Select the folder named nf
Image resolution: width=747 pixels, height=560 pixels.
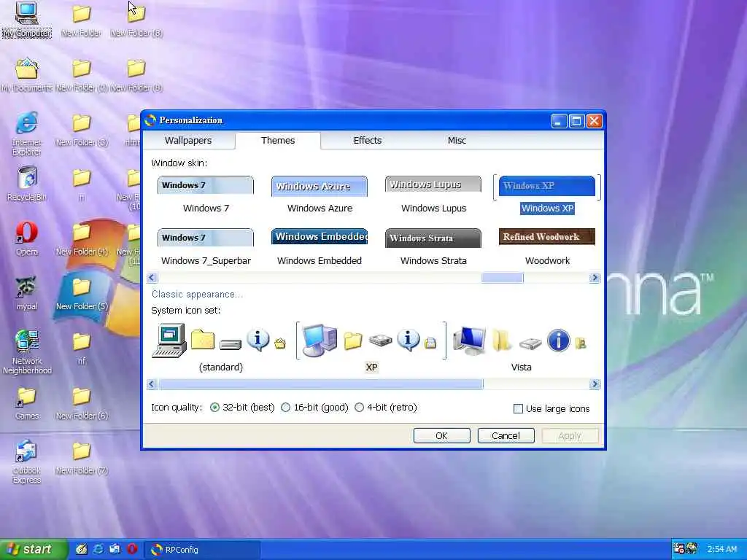(82, 349)
